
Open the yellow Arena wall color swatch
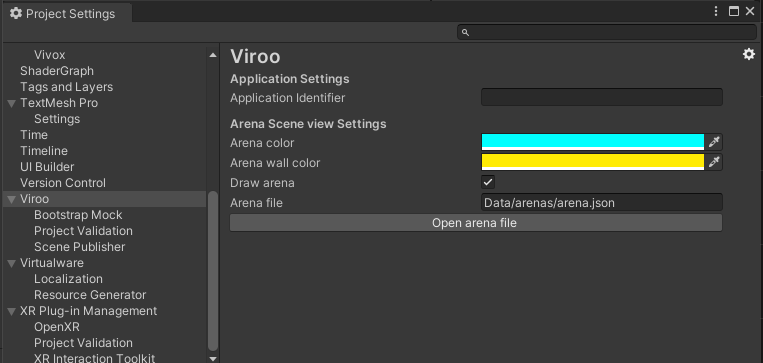pyautogui.click(x=593, y=162)
